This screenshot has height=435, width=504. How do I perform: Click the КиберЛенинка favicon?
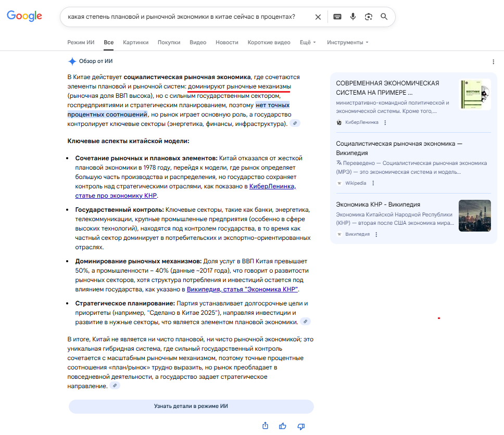coord(339,122)
